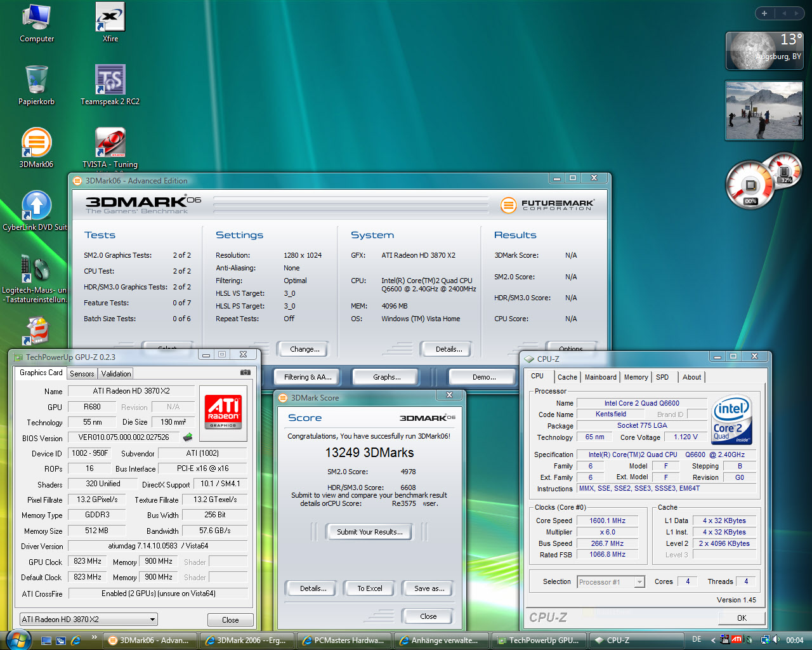Switch to the Sensors tab in GPU-Z

pyautogui.click(x=82, y=374)
